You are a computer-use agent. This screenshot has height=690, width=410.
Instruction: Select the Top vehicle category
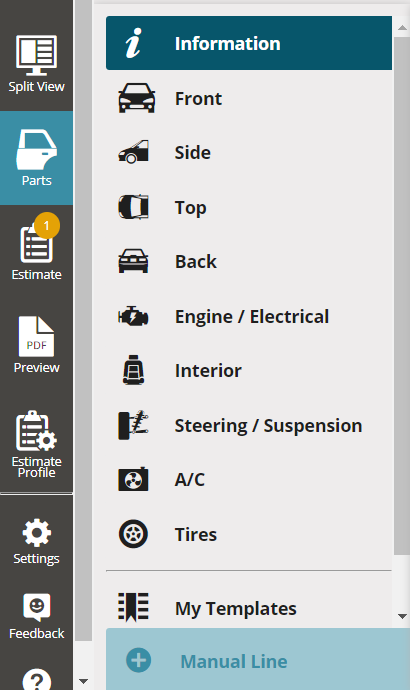pos(249,207)
